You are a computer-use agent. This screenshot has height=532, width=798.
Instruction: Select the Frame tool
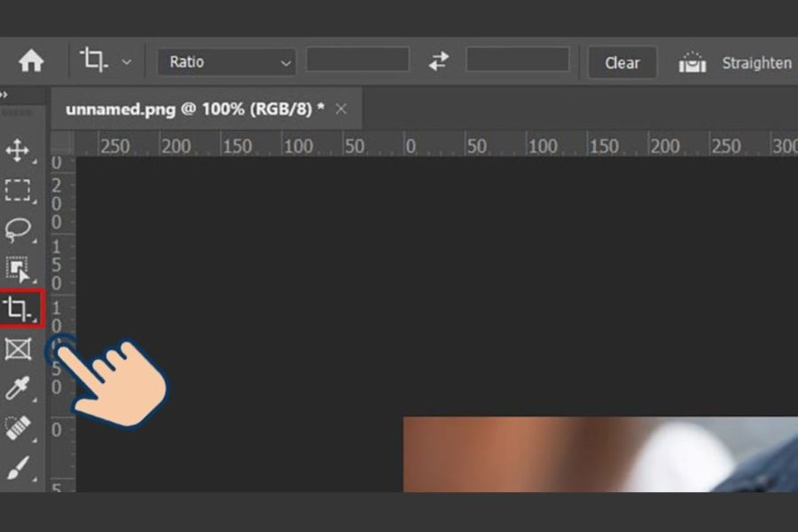pyautogui.click(x=18, y=348)
